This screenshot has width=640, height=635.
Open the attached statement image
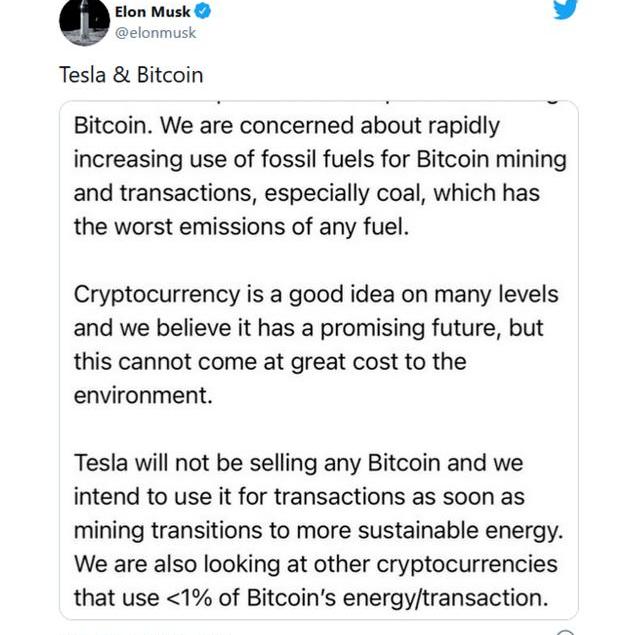coord(319,360)
